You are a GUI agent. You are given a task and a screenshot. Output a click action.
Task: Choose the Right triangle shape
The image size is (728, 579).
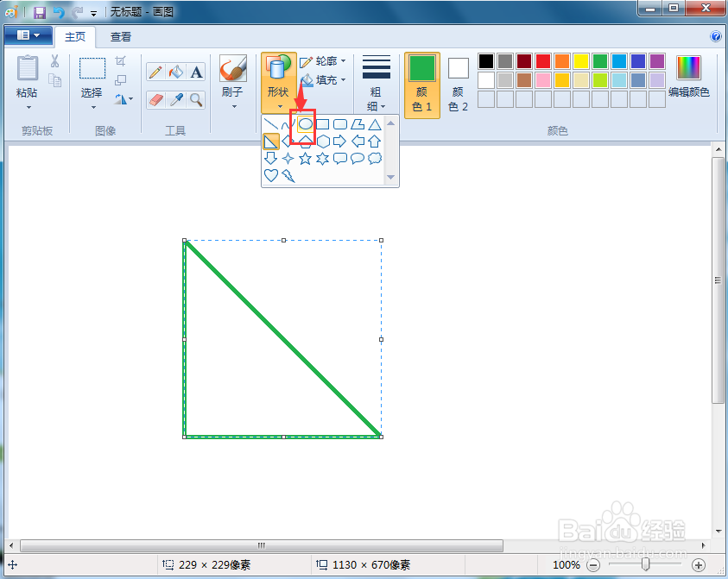pyautogui.click(x=270, y=142)
